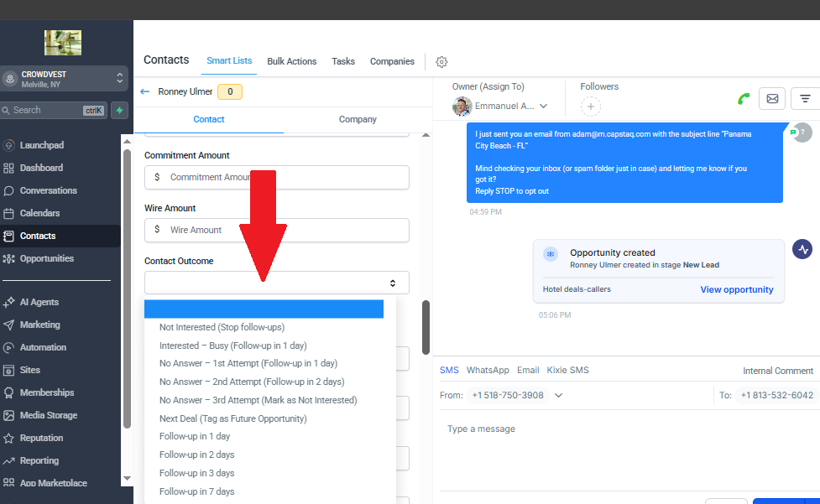Open Memberships in the sidebar

(46, 392)
